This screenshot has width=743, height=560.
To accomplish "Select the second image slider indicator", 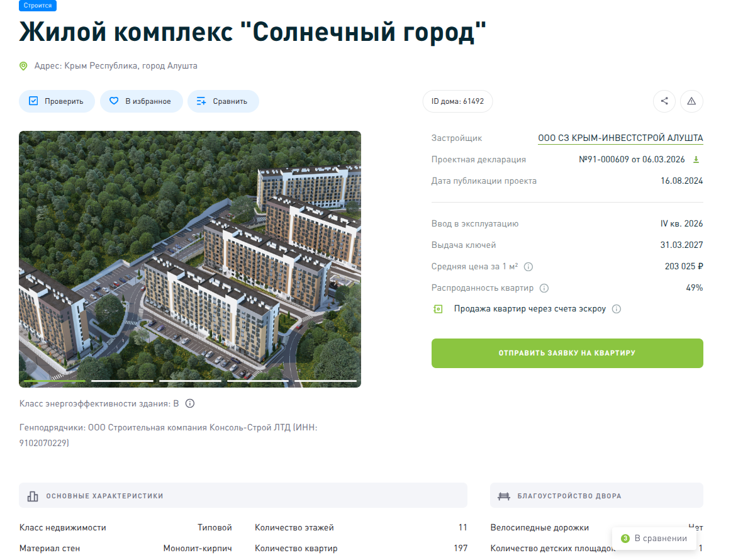I will pos(122,381).
